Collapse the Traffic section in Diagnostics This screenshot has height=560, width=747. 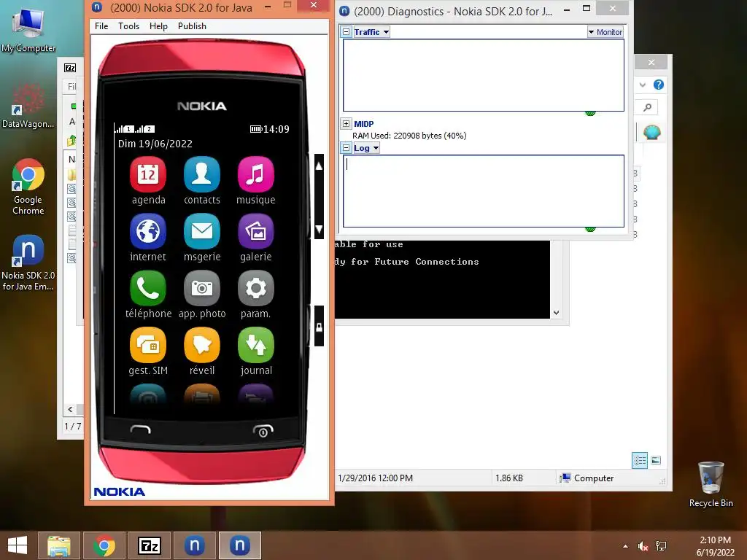click(347, 32)
